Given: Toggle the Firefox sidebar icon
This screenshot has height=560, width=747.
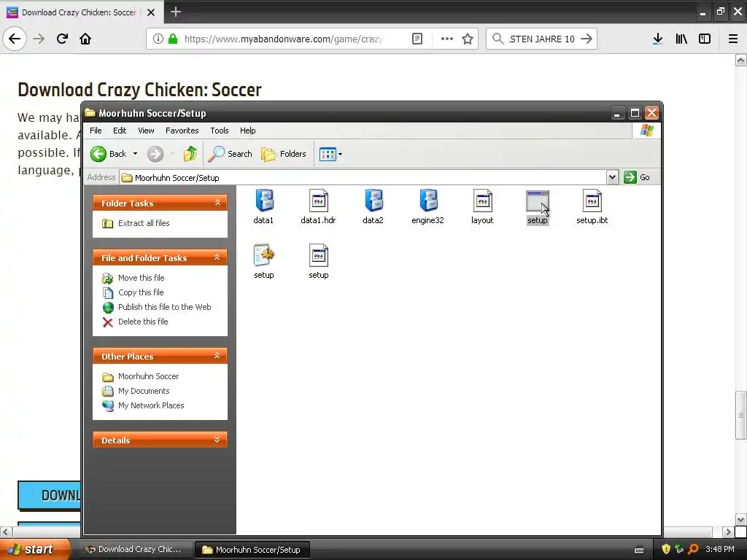Looking at the screenshot, I should coord(705,39).
